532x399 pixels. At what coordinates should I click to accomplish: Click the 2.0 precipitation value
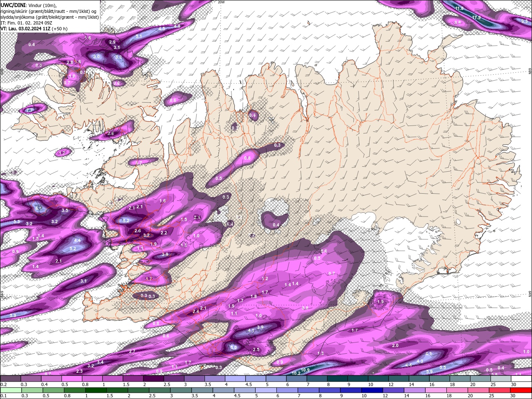395,346
